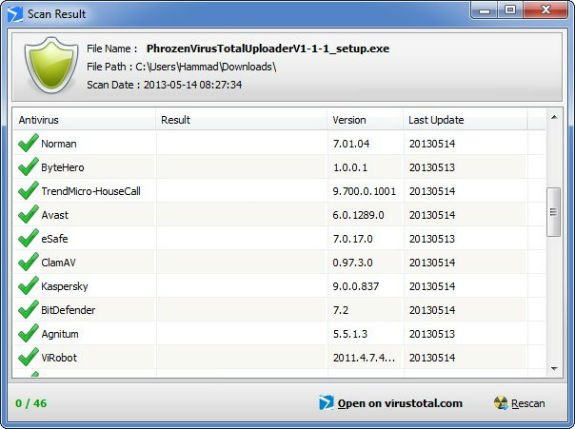Screen dimensions: 575x429
Task: Click the green checkmark beside ClamAV
Action: pos(28,262)
